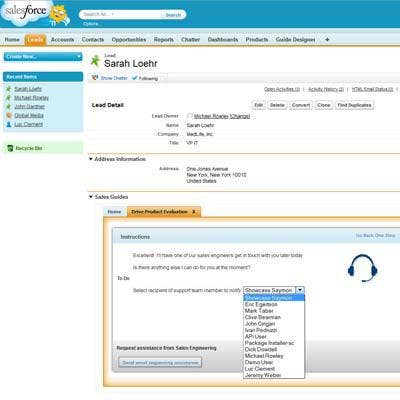
Task: Click the recipient dropdown arrow
Action: coord(300,290)
